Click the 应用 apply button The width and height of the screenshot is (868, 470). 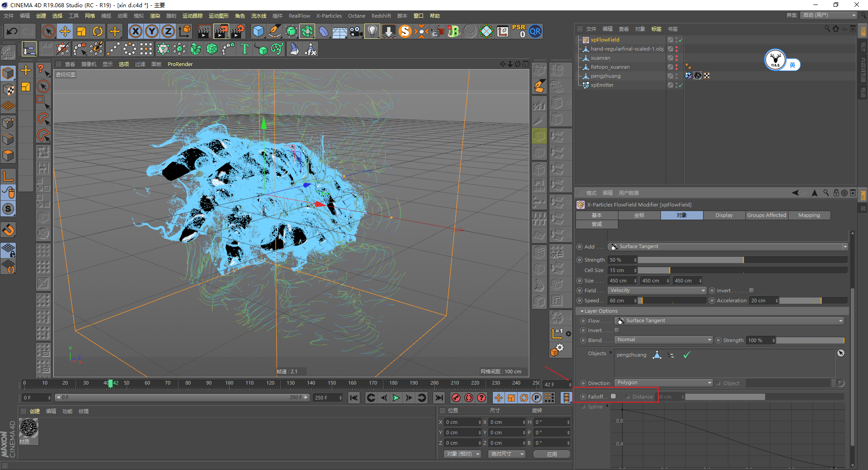click(x=552, y=454)
